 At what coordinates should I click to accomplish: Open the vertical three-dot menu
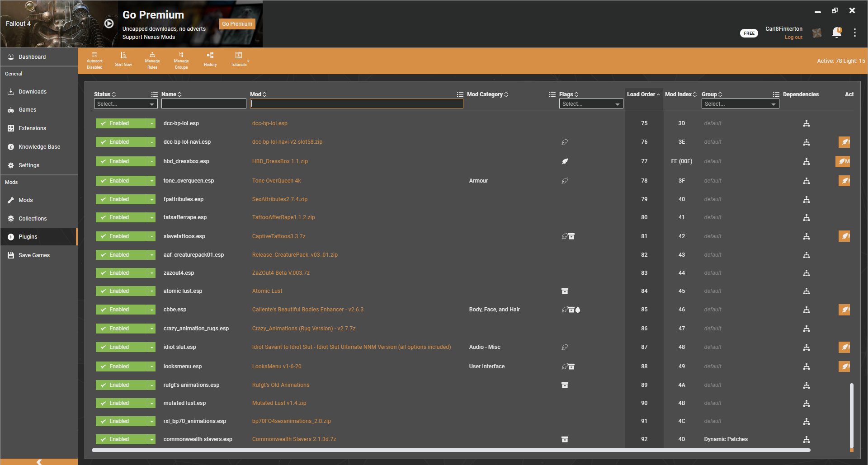[855, 33]
